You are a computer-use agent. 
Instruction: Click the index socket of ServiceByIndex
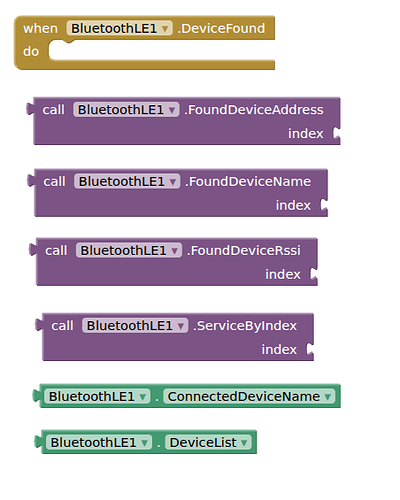[310, 349]
